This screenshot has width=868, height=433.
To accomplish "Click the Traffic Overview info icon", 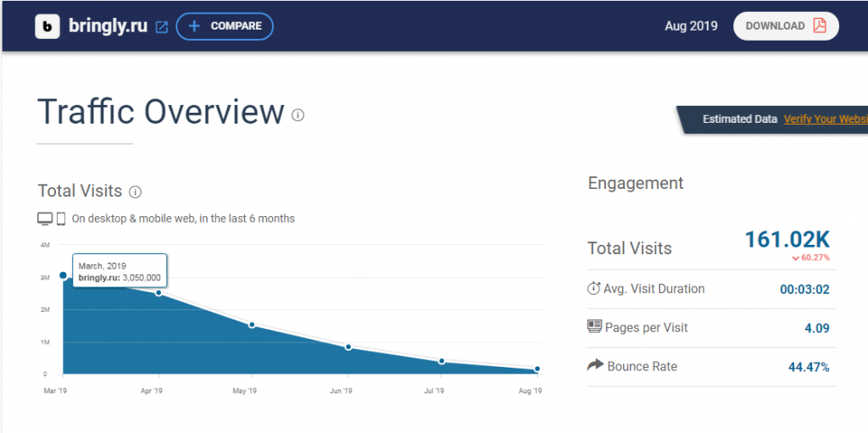I will point(298,115).
